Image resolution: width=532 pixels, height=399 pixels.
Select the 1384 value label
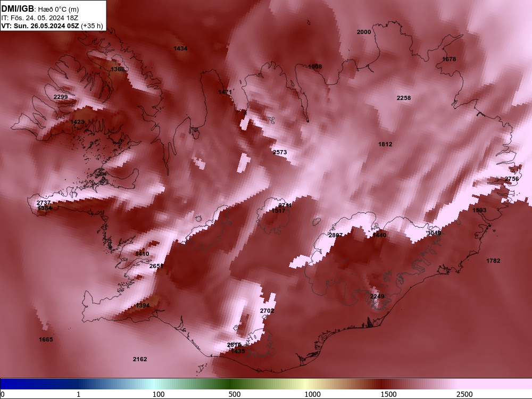pyautogui.click(x=45, y=208)
